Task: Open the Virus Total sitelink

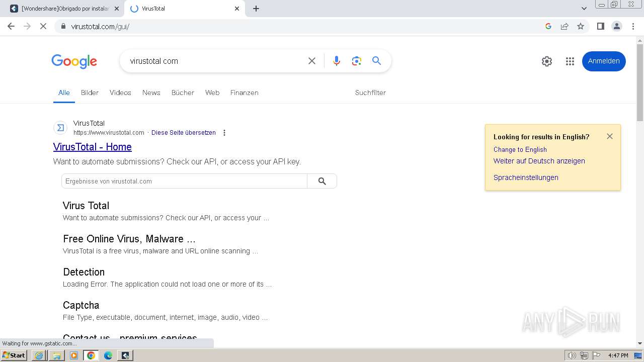Action: [x=86, y=206]
